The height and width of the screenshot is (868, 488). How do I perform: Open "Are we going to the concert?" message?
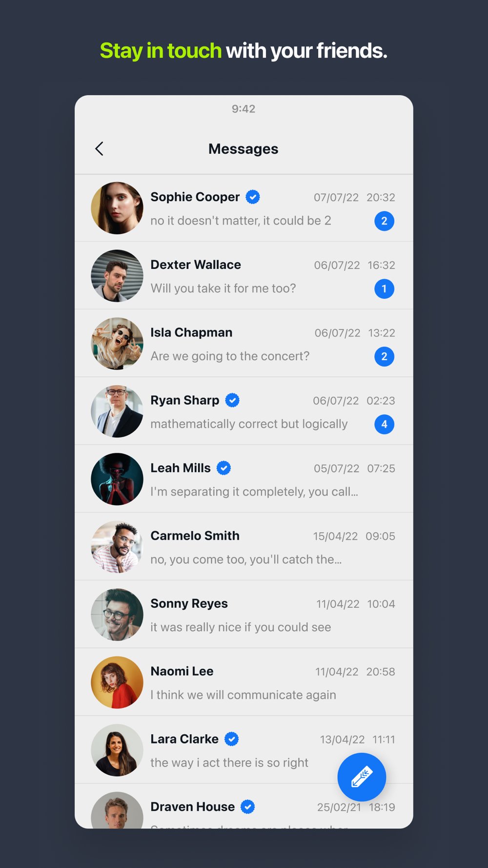[x=230, y=356]
